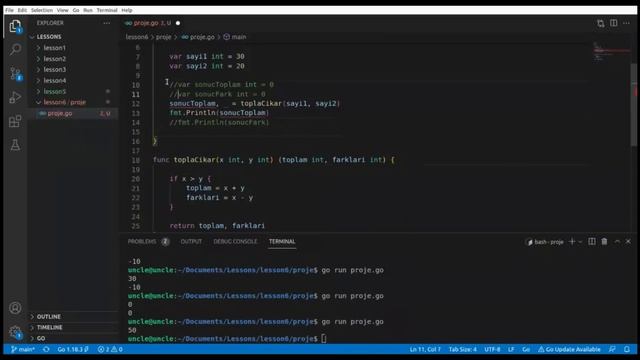Click UTF-8 encoding status item

493,349
